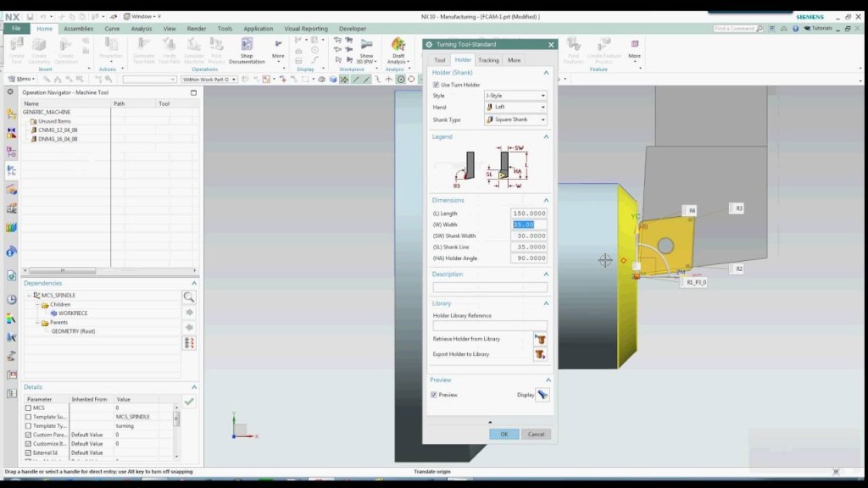Click Cancel in Turning Tool dialog
Screen dimensions: 868x488
536,435
